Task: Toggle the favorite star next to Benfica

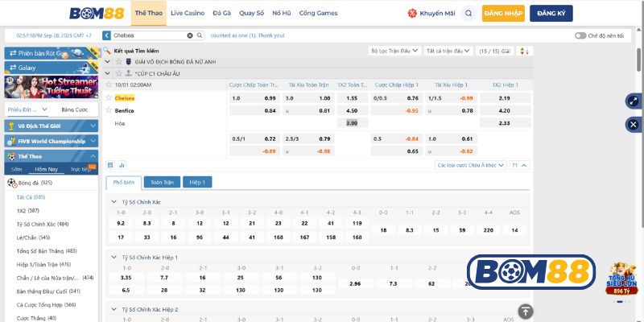Action: click(109, 110)
